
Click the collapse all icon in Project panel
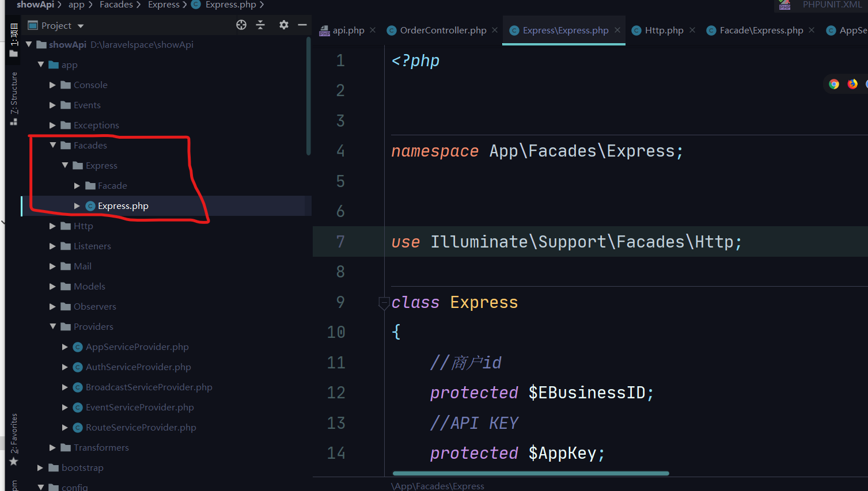pos(260,25)
